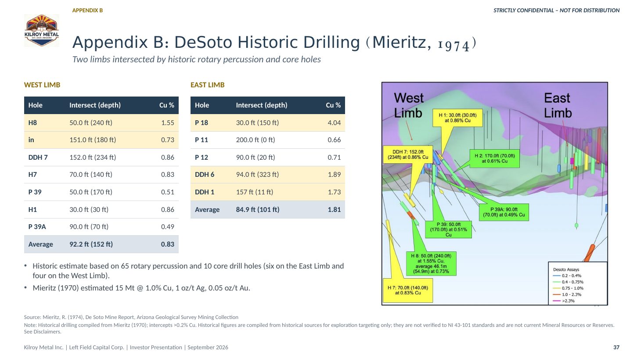Select the 'DDH 7' hole cell
644x362 pixels.
38,157
